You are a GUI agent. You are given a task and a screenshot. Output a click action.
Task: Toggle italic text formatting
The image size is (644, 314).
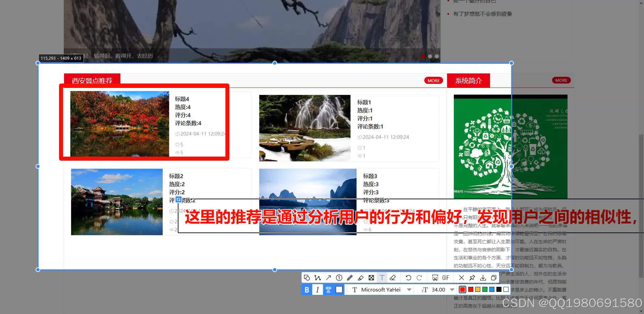tap(317, 289)
